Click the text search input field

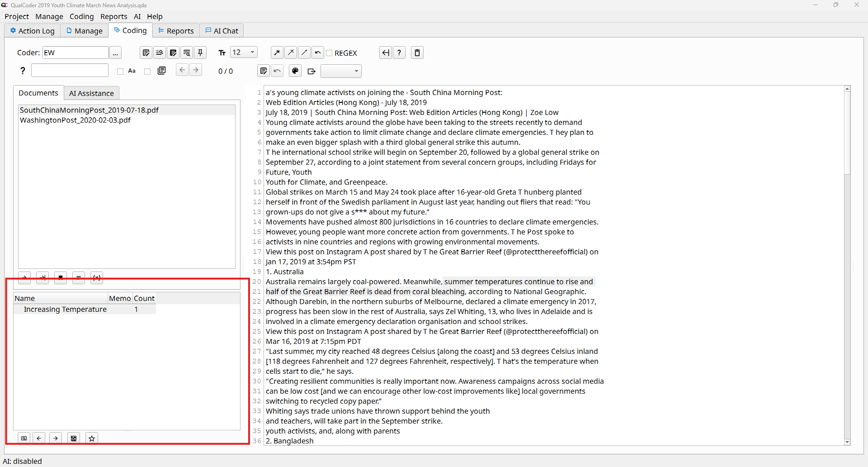[70, 71]
